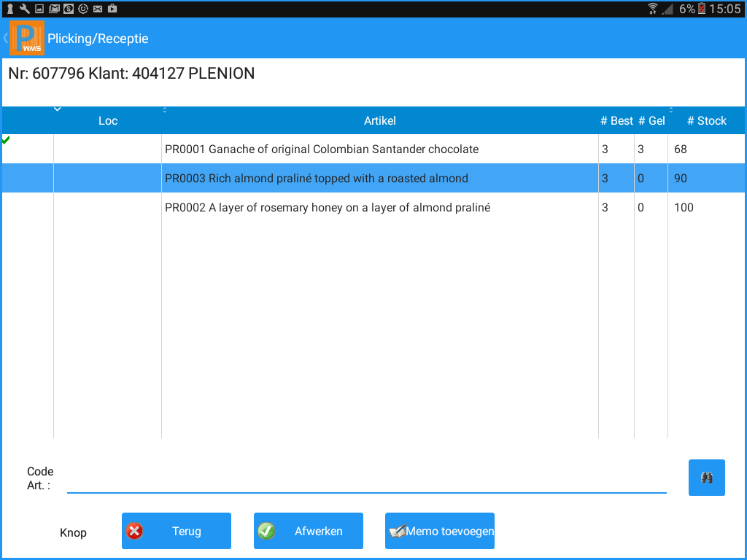Screen dimensions: 747x560
Task: Expand the chevron above the Loc column
Action: pyautogui.click(x=57, y=110)
